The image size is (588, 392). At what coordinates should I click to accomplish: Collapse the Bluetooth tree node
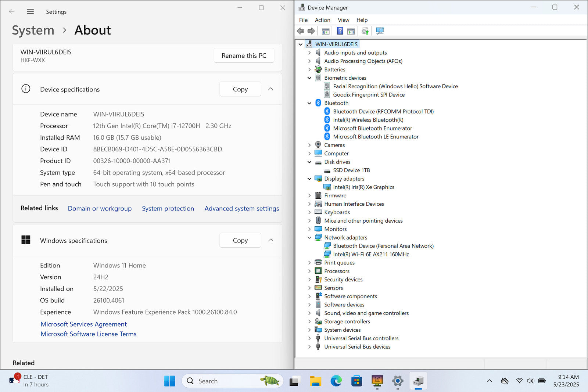(x=309, y=103)
